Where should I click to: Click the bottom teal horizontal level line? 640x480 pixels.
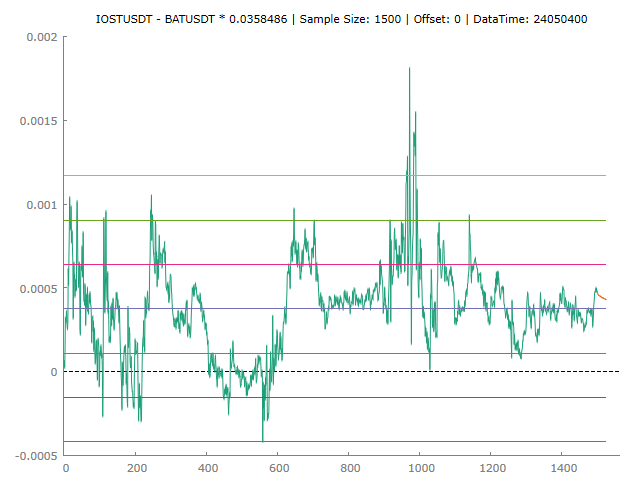[x=335, y=441]
